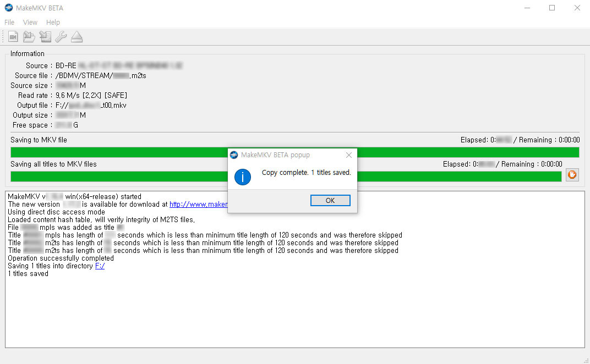Click the MakeMKV logo in title bar
Image resolution: width=590 pixels, height=364 pixels.
pyautogui.click(x=8, y=8)
